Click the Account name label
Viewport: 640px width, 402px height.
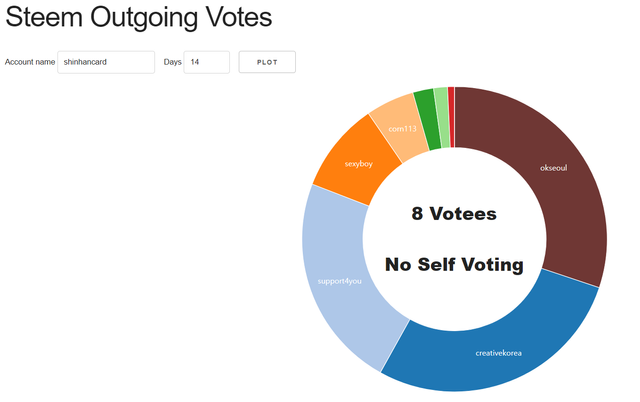(30, 62)
